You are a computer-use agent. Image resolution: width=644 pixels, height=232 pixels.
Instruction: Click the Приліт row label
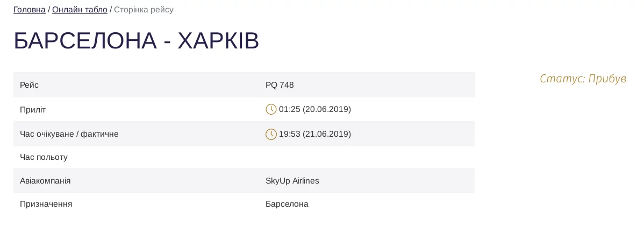coord(33,110)
